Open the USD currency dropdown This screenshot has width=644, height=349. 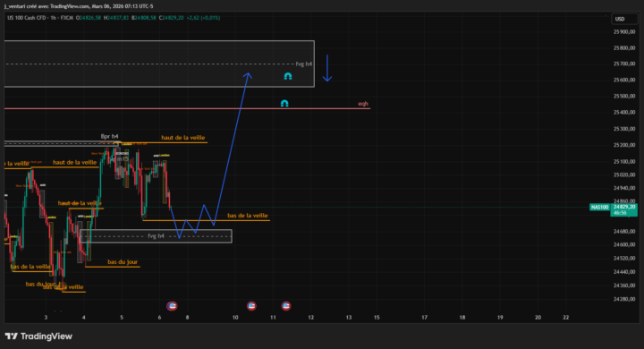click(625, 19)
